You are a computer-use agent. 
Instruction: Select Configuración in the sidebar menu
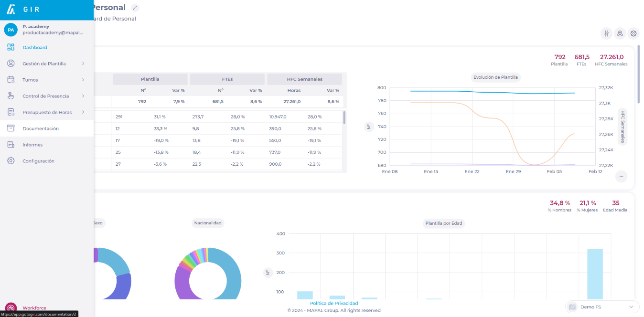[38, 161]
